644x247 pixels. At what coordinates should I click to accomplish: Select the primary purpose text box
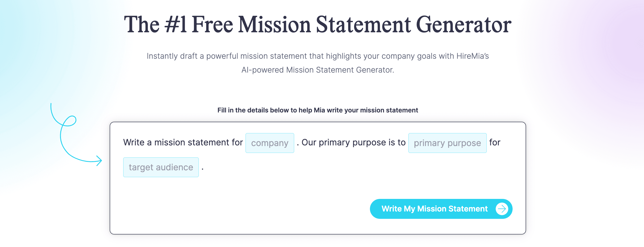(x=447, y=143)
